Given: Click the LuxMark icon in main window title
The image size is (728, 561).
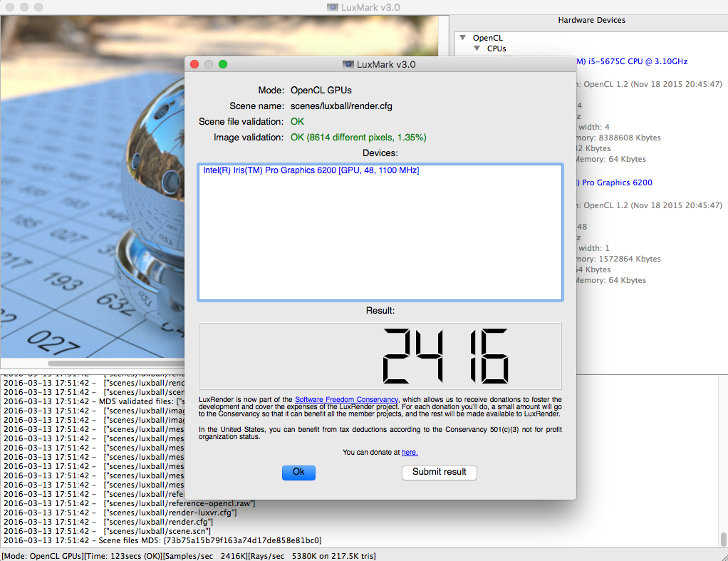Looking at the screenshot, I should pyautogui.click(x=333, y=7).
